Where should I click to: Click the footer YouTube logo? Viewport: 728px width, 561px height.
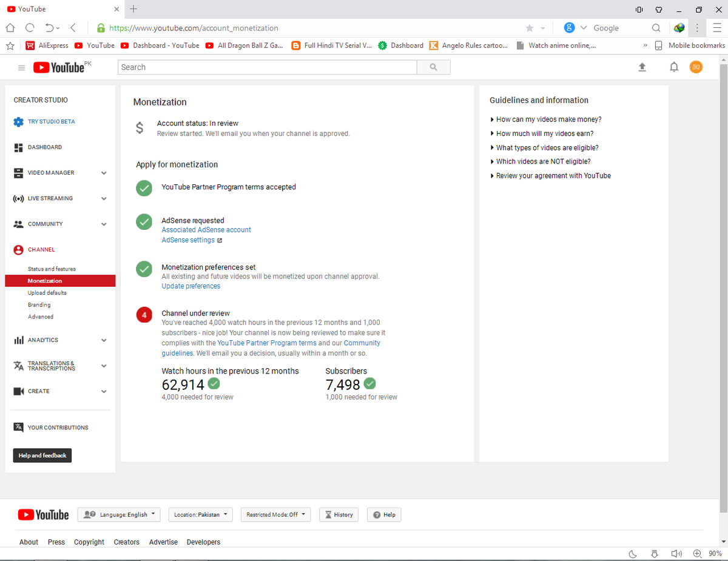[x=43, y=515]
